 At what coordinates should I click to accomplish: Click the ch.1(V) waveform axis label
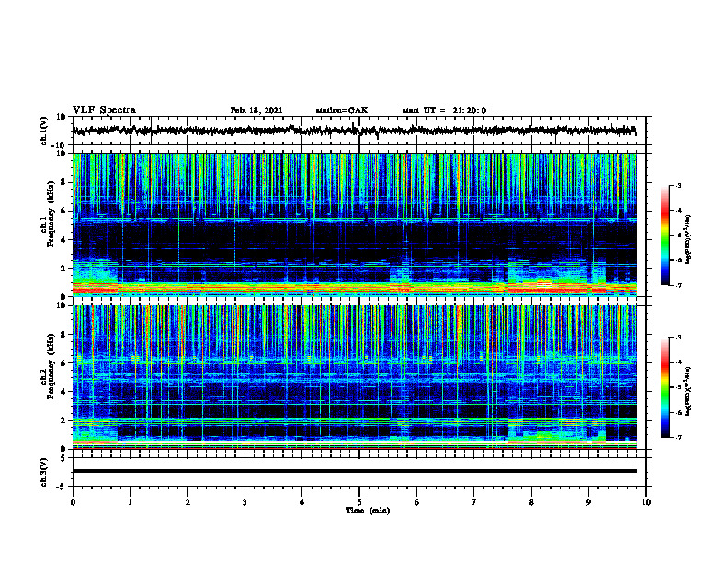pos(44,131)
